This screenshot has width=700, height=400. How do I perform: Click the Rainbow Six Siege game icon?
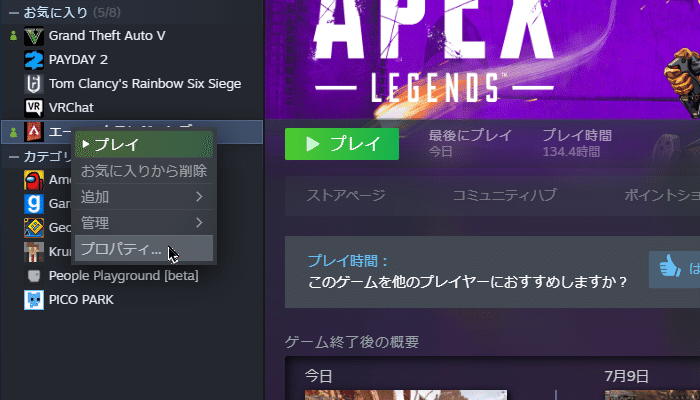[x=34, y=84]
